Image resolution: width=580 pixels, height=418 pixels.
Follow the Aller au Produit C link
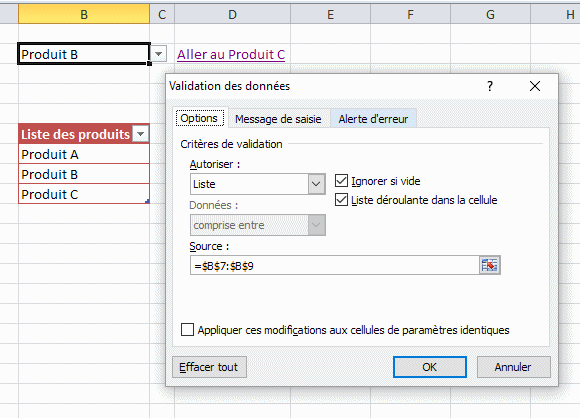point(231,55)
